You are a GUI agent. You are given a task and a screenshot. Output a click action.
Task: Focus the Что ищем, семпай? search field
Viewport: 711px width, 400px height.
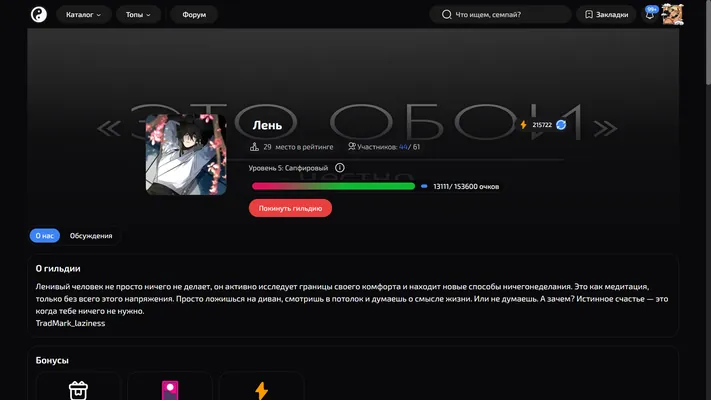[x=500, y=15]
